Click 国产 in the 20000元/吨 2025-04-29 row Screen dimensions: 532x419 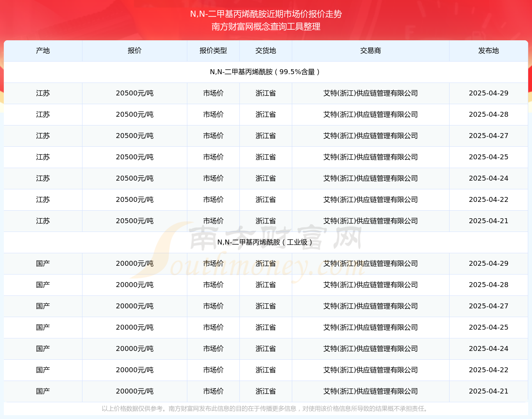coord(43,263)
